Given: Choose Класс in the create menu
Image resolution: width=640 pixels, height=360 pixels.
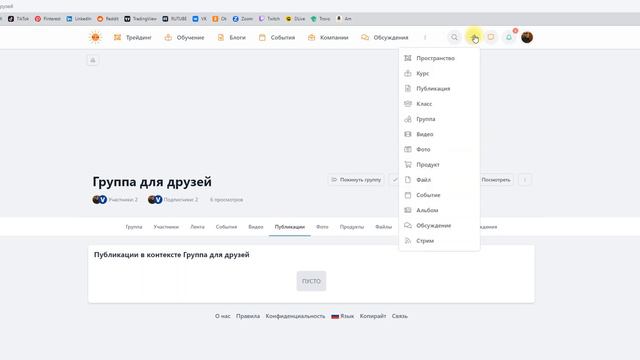Looking at the screenshot, I should point(439,104).
